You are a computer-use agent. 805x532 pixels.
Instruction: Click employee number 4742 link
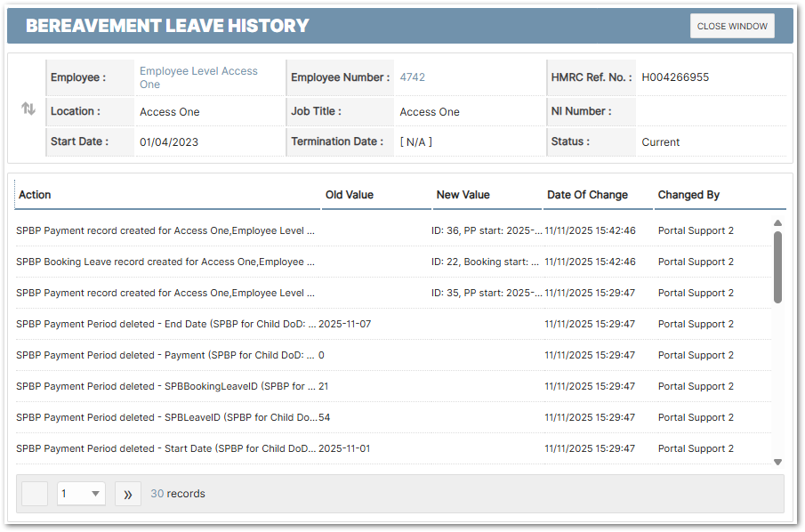tap(412, 77)
